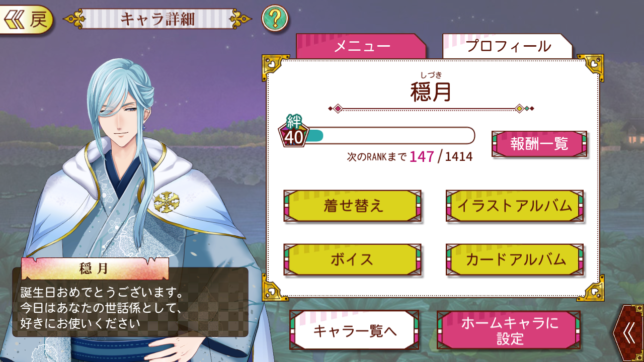Open the 報酬一覧 rewards list
The height and width of the screenshot is (362, 644).
[539, 144]
